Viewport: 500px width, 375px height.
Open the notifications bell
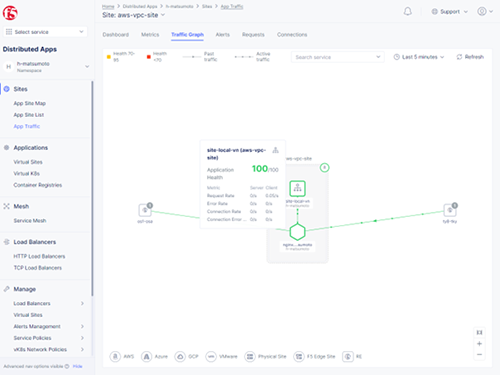tap(407, 12)
